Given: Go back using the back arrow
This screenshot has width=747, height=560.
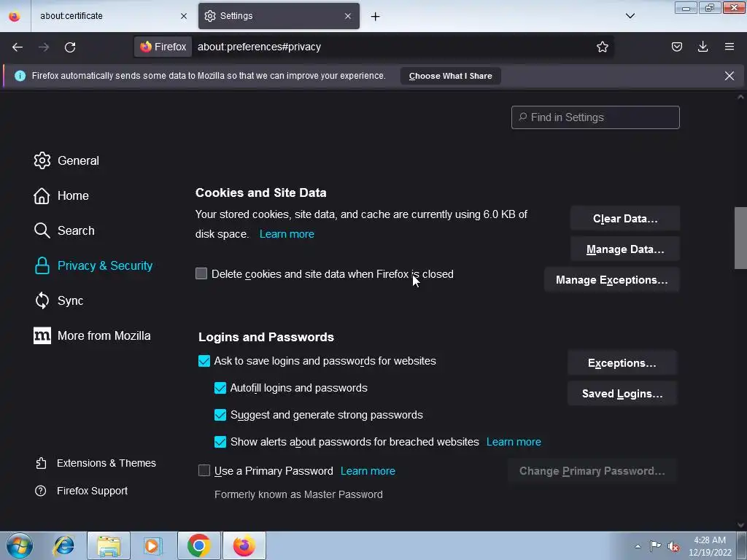Looking at the screenshot, I should pyautogui.click(x=18, y=47).
